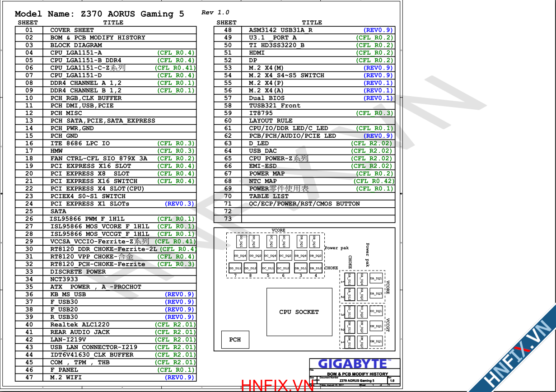Select the M.2 WIFI entry

pos(66,378)
